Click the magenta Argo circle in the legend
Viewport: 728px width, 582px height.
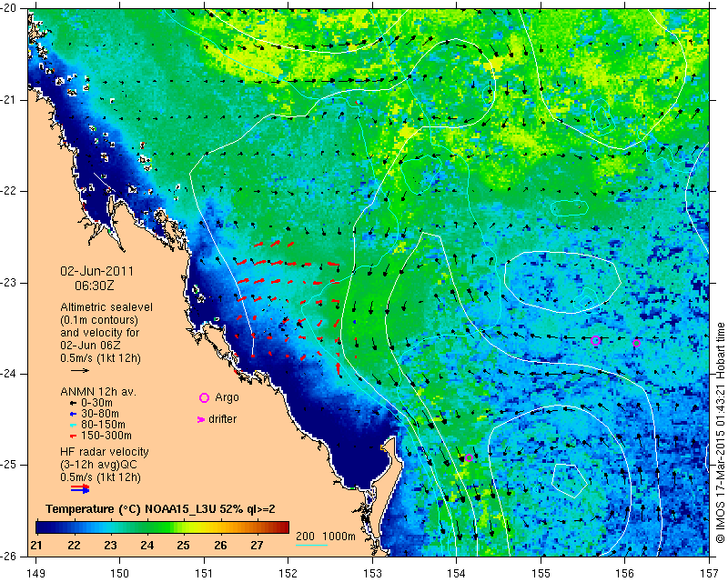coord(204,397)
